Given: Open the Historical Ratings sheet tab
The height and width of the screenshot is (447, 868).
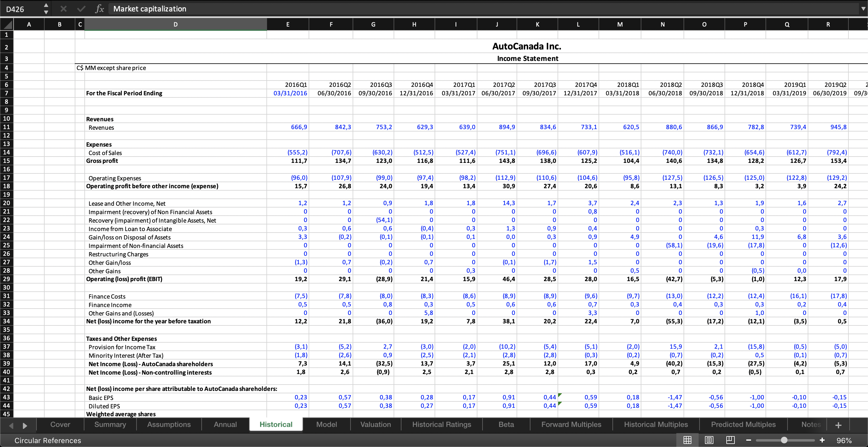Looking at the screenshot, I should click(x=442, y=424).
